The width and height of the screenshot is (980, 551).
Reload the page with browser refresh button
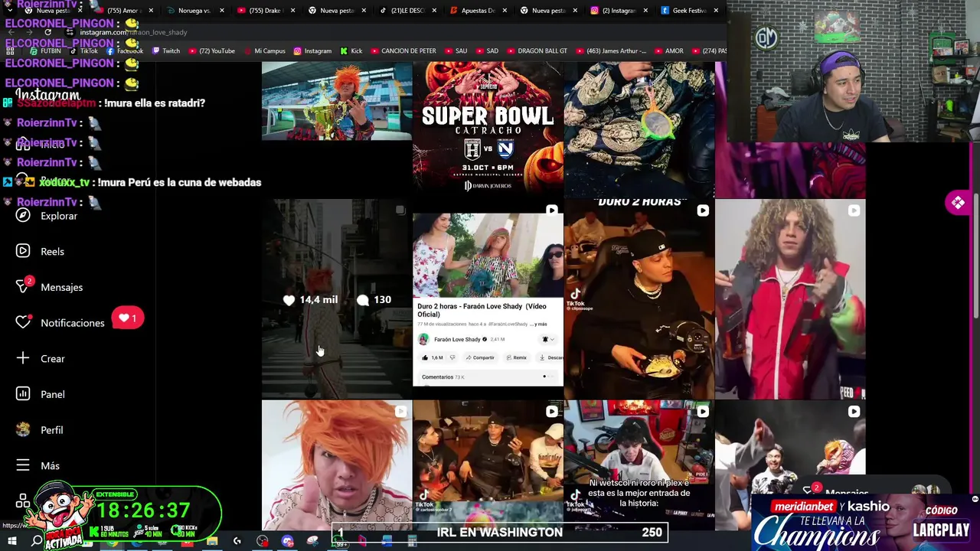47,32
